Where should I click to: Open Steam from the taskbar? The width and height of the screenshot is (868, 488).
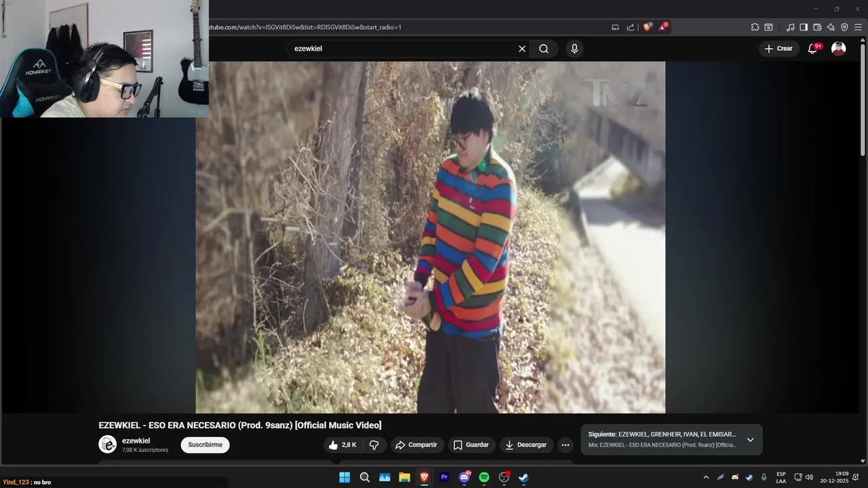point(524,477)
